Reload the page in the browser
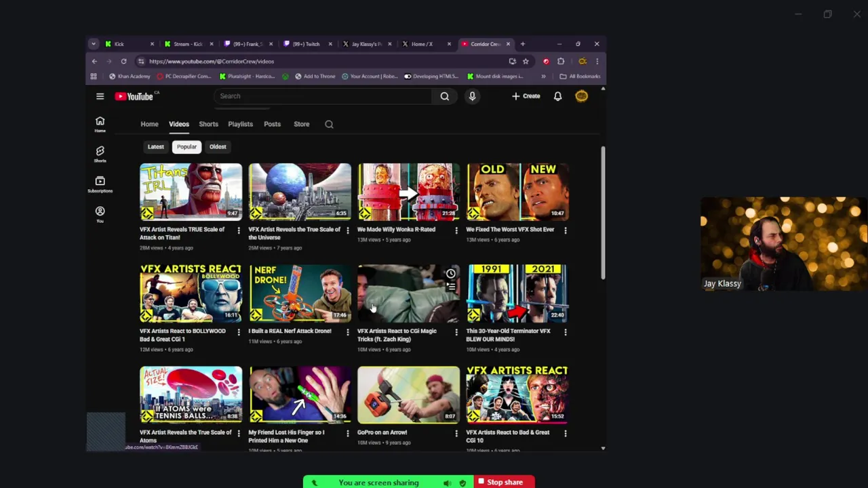Image resolution: width=868 pixels, height=488 pixels. pyautogui.click(x=123, y=61)
